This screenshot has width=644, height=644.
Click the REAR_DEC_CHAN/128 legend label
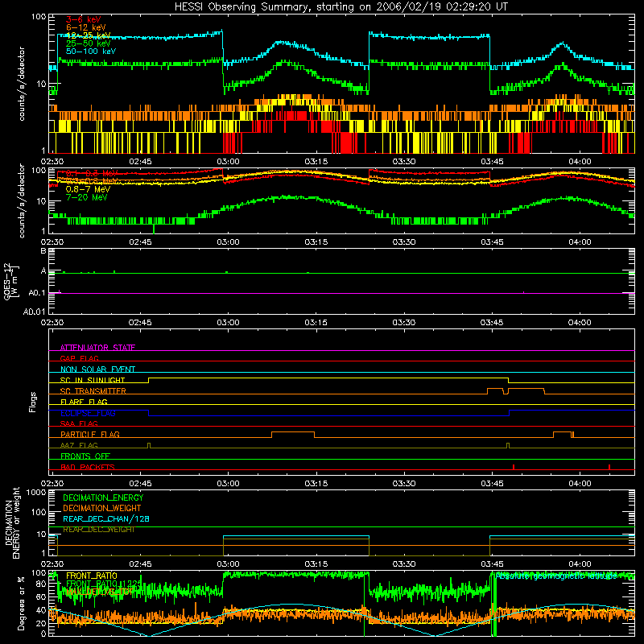(106, 518)
